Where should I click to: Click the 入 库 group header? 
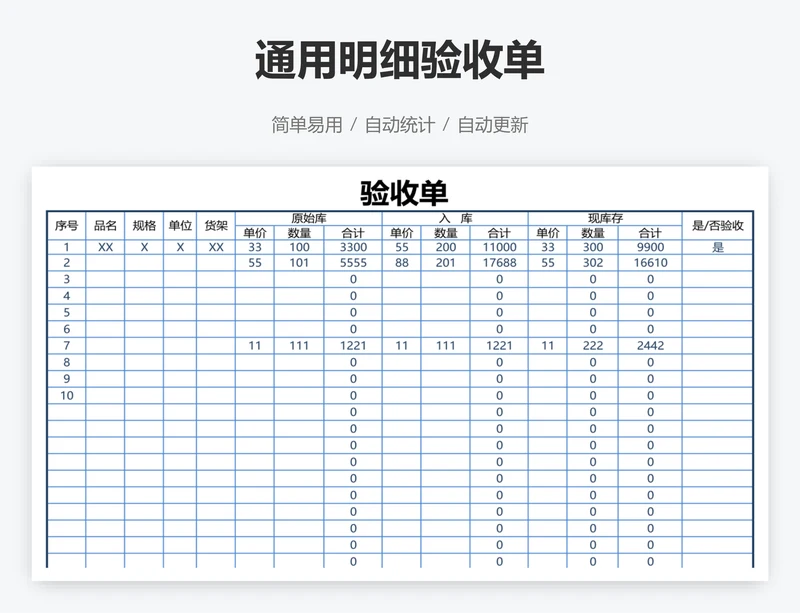click(x=455, y=218)
